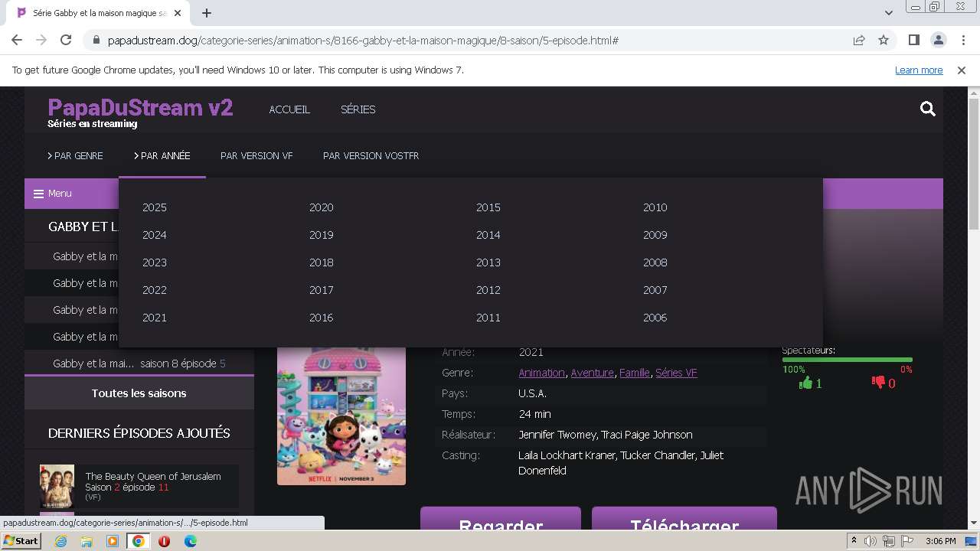
Task: Choose year 2021 from the list
Action: coord(155,318)
